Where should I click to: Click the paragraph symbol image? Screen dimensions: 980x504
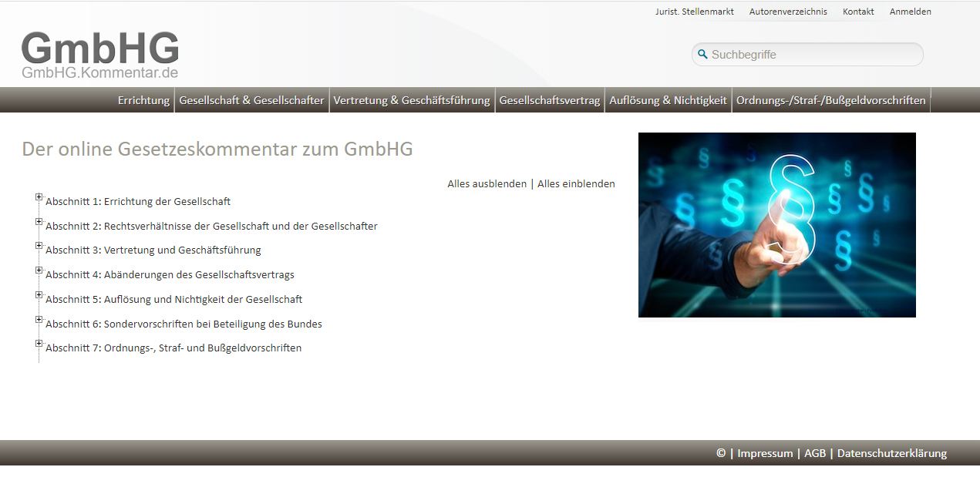[x=776, y=225]
